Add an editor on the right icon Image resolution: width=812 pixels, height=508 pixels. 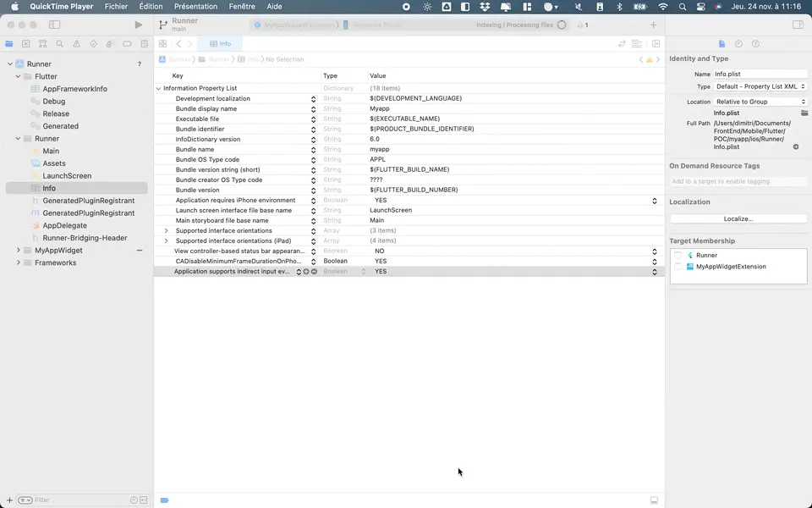click(656, 44)
